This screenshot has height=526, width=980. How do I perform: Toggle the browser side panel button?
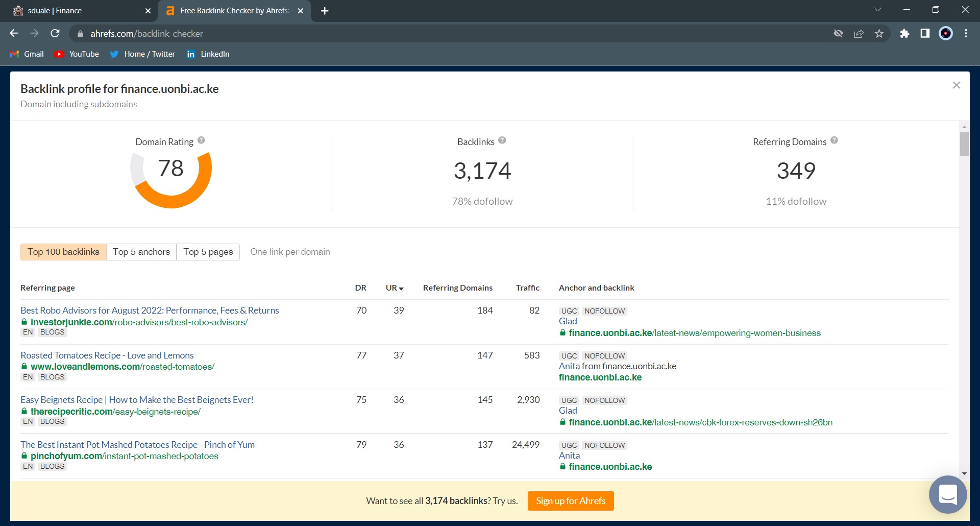click(x=925, y=34)
